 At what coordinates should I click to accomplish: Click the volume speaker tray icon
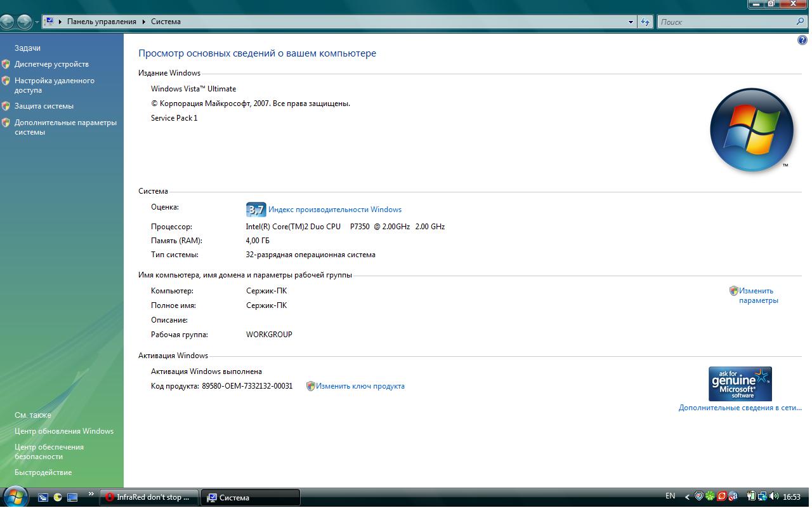pyautogui.click(x=775, y=497)
